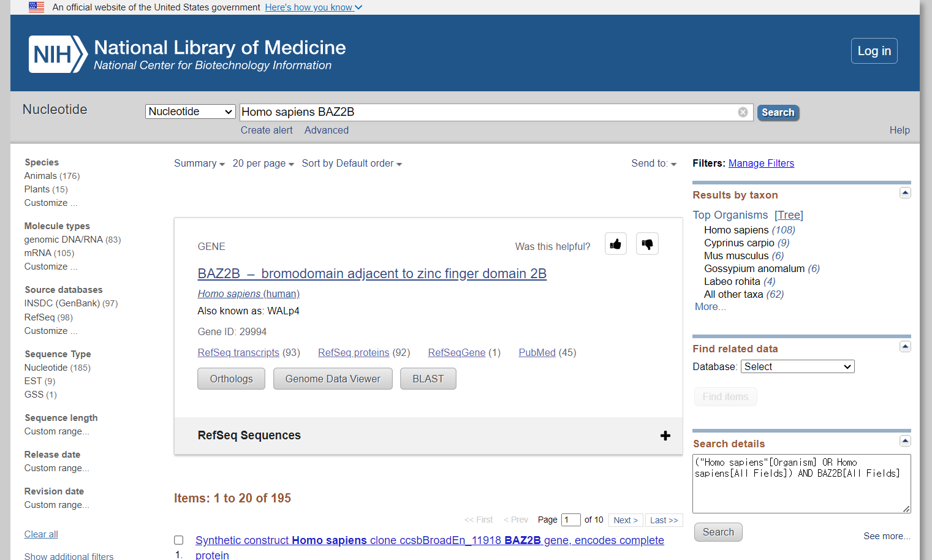Open RefSeq proteins link
The height and width of the screenshot is (560, 932).
point(354,353)
